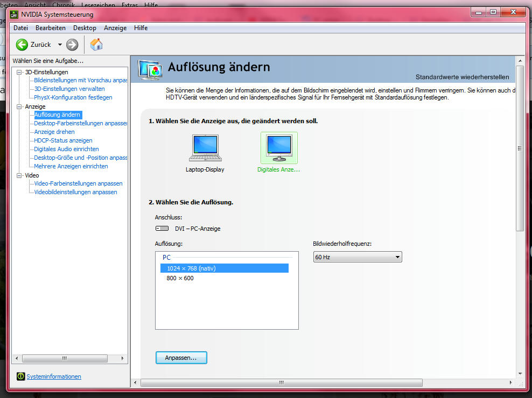Open Mehrere Anzeigen einrichten task
Image resolution: width=532 pixels, height=398 pixels.
(71, 166)
